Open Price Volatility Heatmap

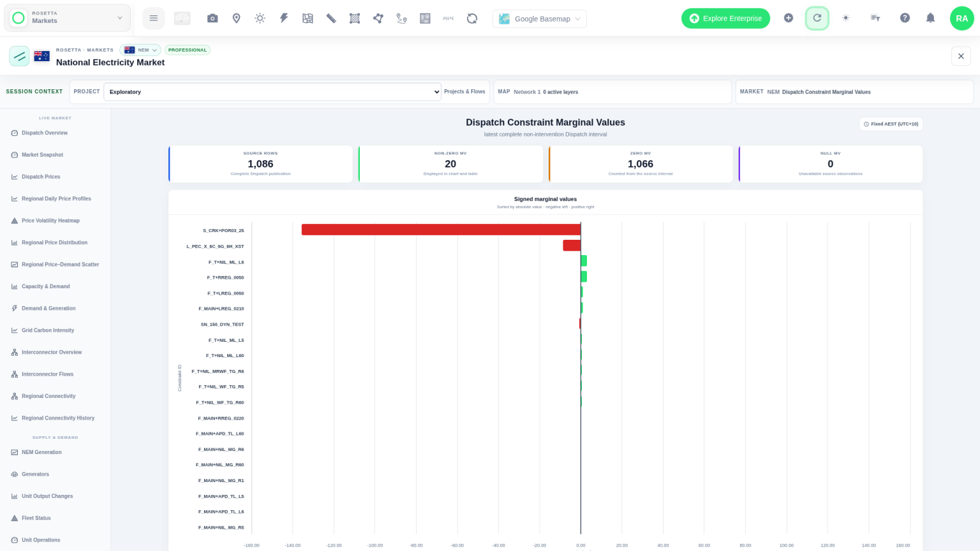(56, 221)
